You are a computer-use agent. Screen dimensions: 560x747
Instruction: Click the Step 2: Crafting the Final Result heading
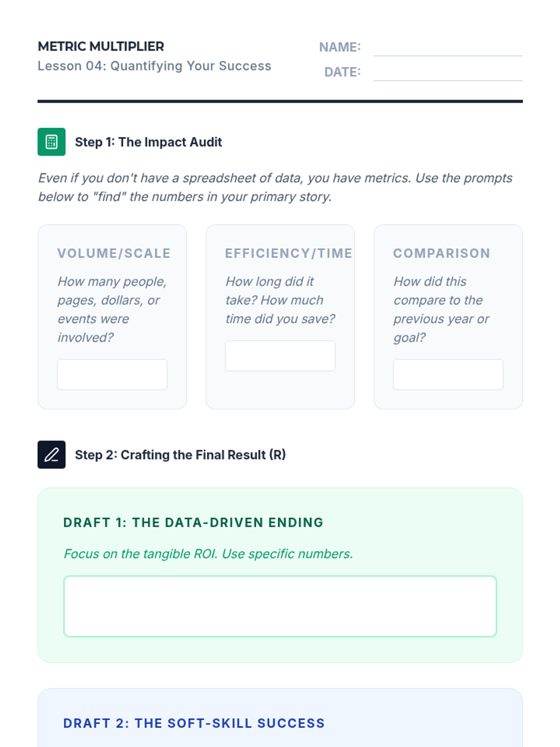coord(180,455)
